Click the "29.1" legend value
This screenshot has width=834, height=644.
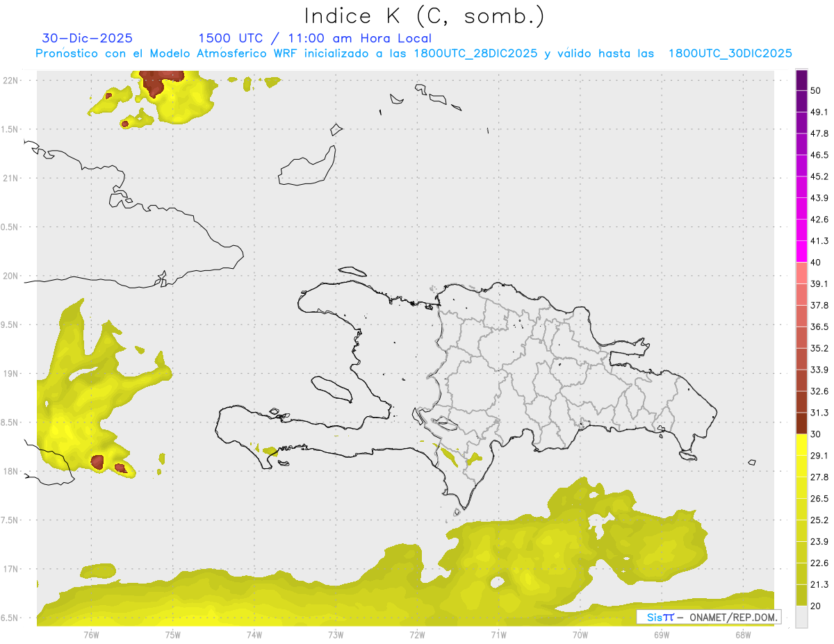(819, 456)
